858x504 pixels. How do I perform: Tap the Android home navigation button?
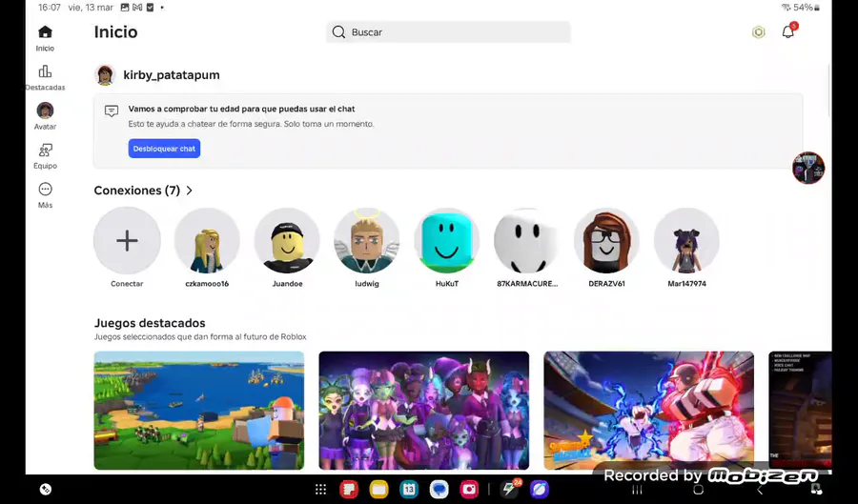(x=698, y=491)
